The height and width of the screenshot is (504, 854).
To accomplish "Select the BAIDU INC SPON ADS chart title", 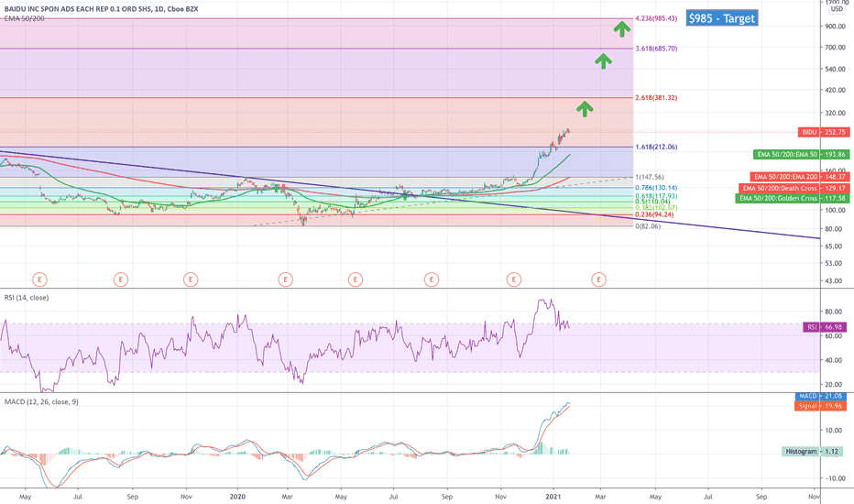I will click(102, 9).
